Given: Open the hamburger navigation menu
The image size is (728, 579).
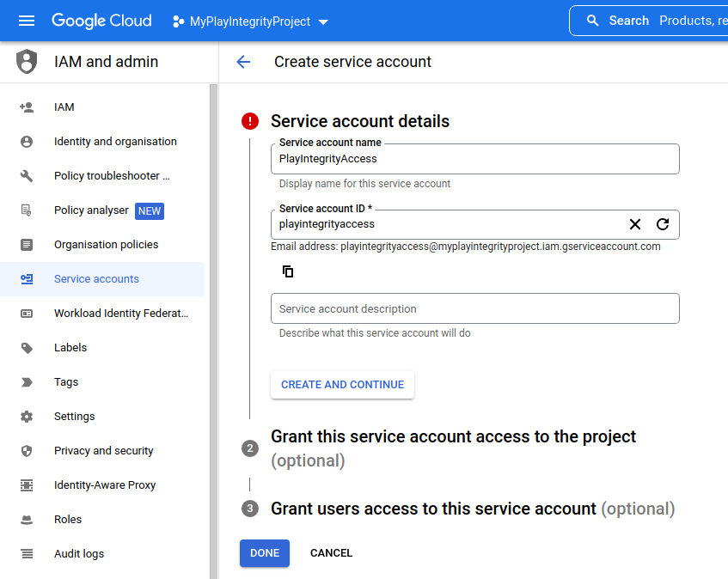Looking at the screenshot, I should click(x=27, y=20).
